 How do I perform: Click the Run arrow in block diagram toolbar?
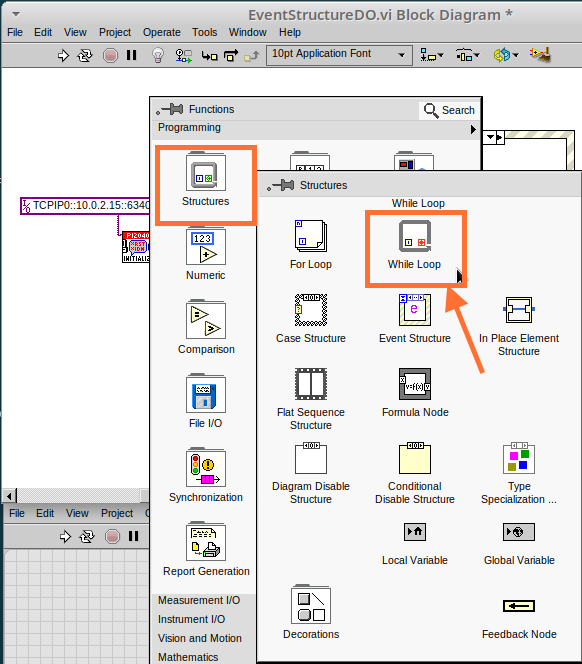(64, 55)
